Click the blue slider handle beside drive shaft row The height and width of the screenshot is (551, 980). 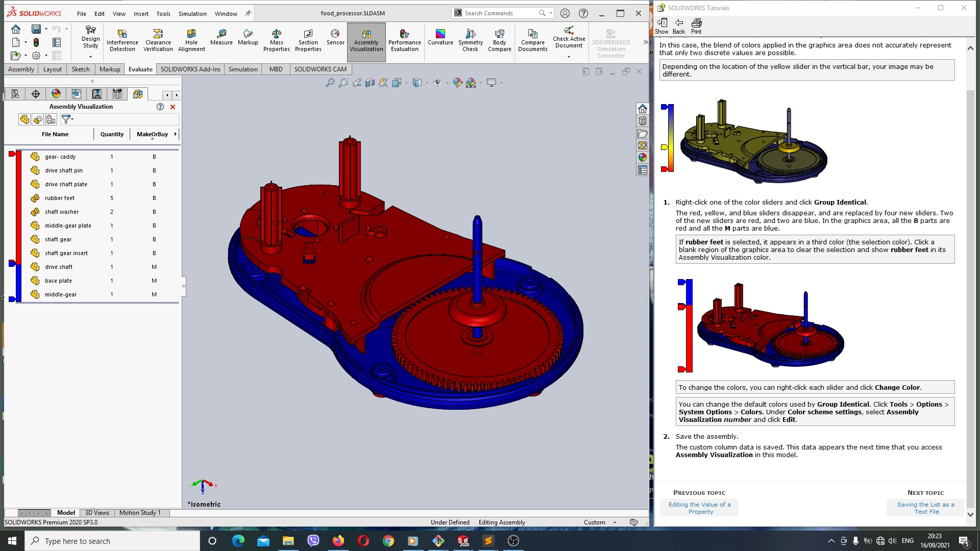[x=12, y=263]
